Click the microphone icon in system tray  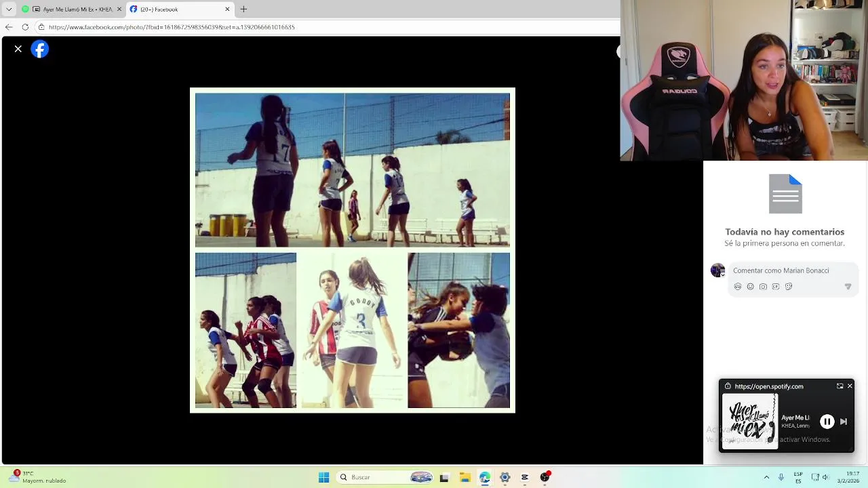coord(781,477)
